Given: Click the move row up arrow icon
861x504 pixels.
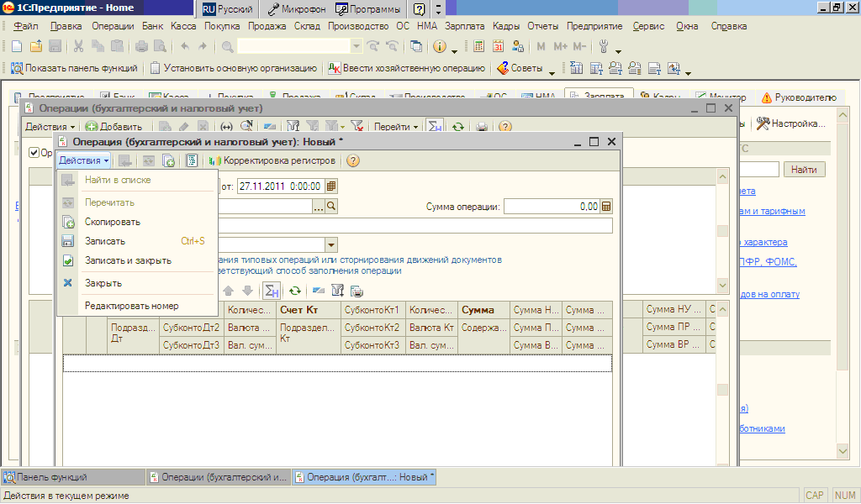Looking at the screenshot, I should (x=229, y=291).
